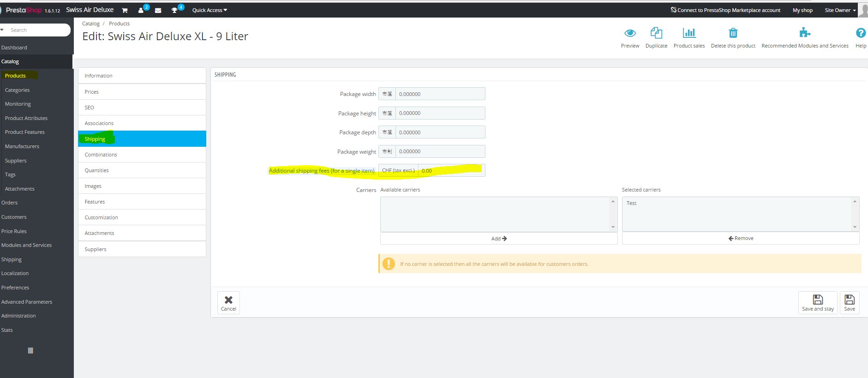Expand the search options arrow
The width and height of the screenshot is (868, 378).
click(2, 30)
